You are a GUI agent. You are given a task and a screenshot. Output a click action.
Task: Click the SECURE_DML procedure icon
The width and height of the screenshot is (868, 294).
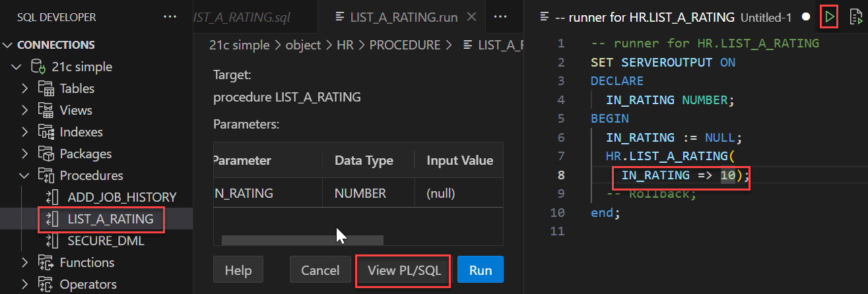pyautogui.click(x=52, y=241)
